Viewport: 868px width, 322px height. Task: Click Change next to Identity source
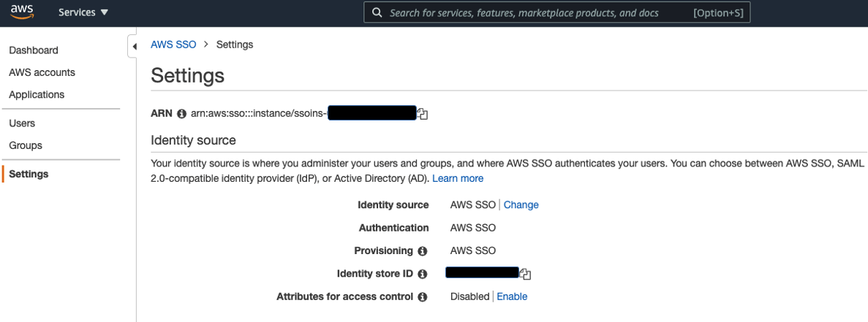[521, 205]
